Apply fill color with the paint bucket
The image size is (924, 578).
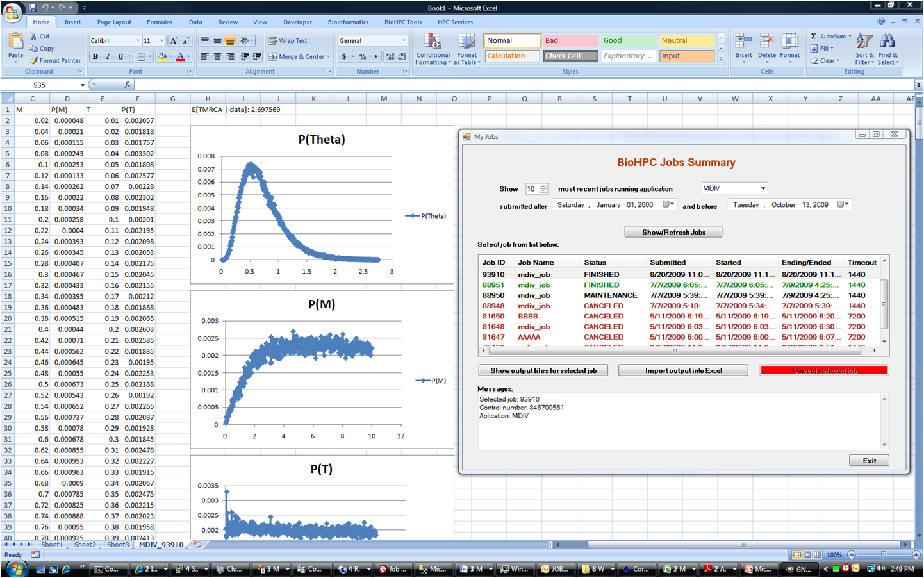tap(162, 56)
